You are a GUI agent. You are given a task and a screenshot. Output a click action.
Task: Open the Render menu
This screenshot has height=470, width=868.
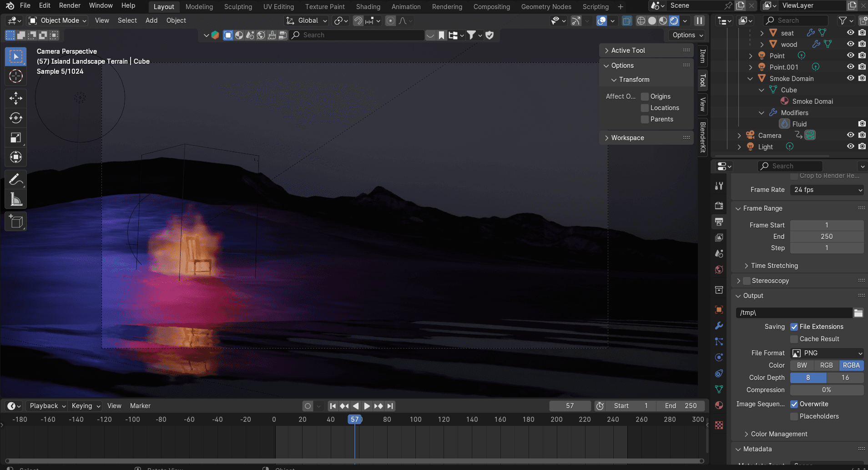[x=70, y=5]
